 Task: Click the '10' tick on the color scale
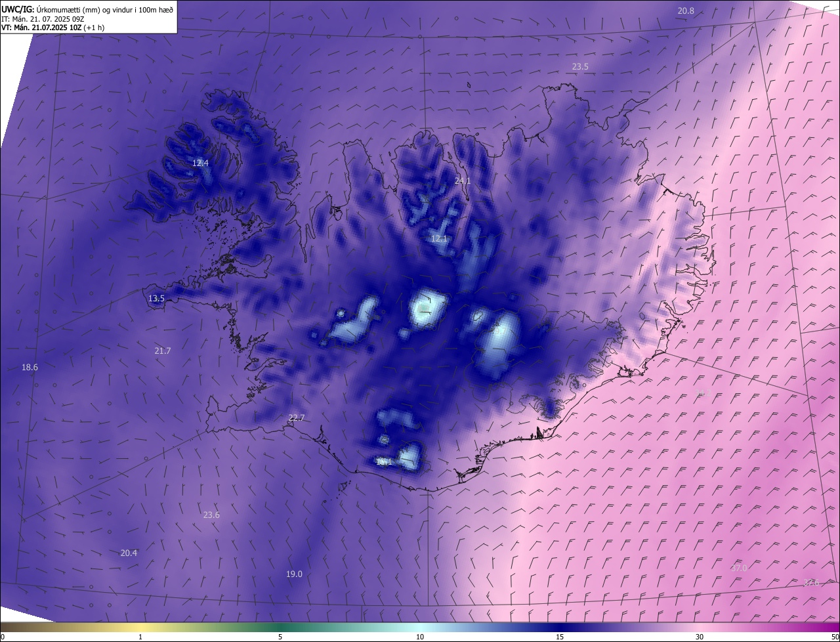(x=420, y=637)
